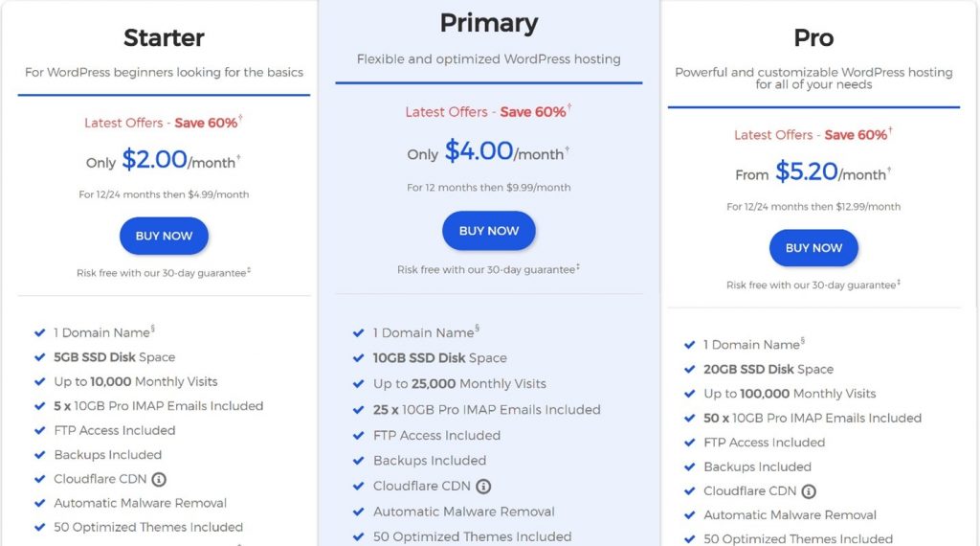This screenshot has height=546, width=980.
Task: Select the Primary plan heading
Action: click(x=489, y=23)
